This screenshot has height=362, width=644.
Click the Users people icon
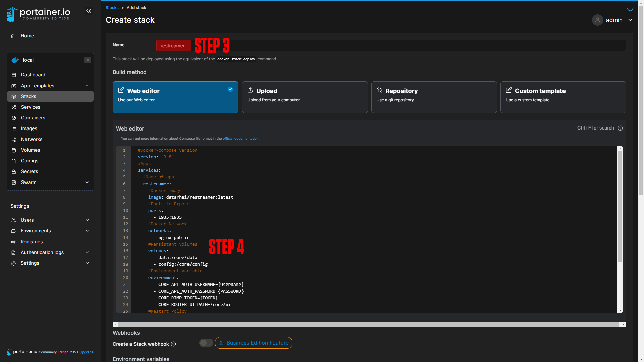tap(13, 220)
